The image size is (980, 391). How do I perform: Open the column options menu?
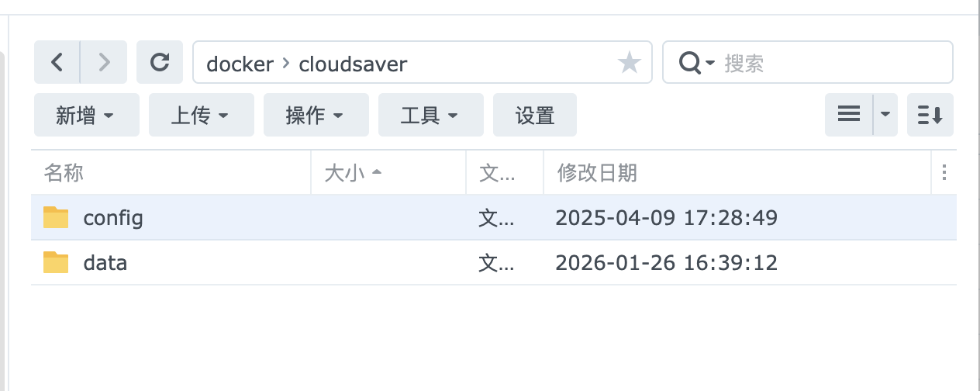coord(944,172)
